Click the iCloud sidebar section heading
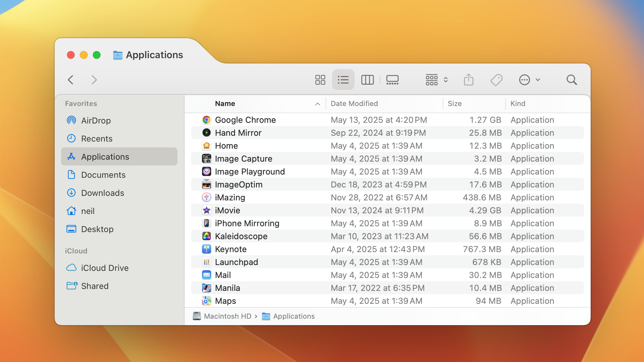Viewport: 644px width, 362px height. [76, 251]
